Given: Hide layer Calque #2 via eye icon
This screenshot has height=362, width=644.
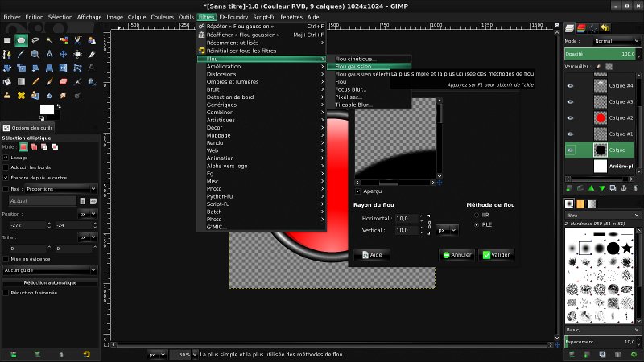Looking at the screenshot, I should (x=570, y=117).
